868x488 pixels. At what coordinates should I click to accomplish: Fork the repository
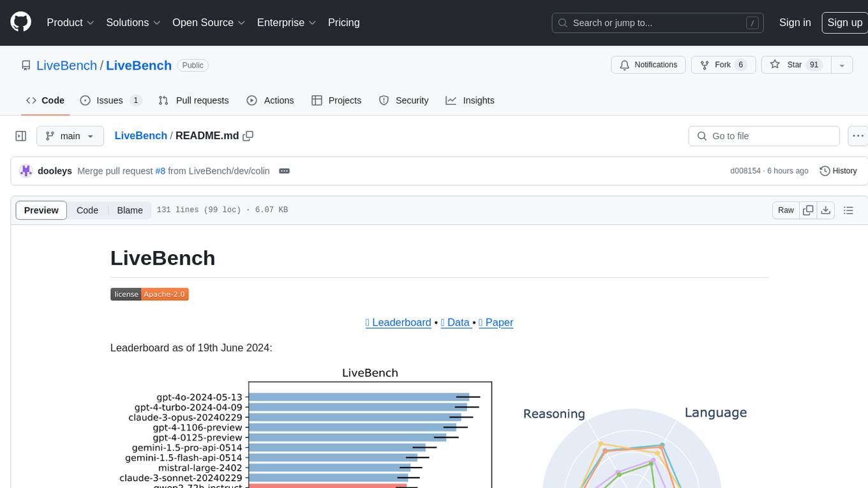(x=724, y=65)
